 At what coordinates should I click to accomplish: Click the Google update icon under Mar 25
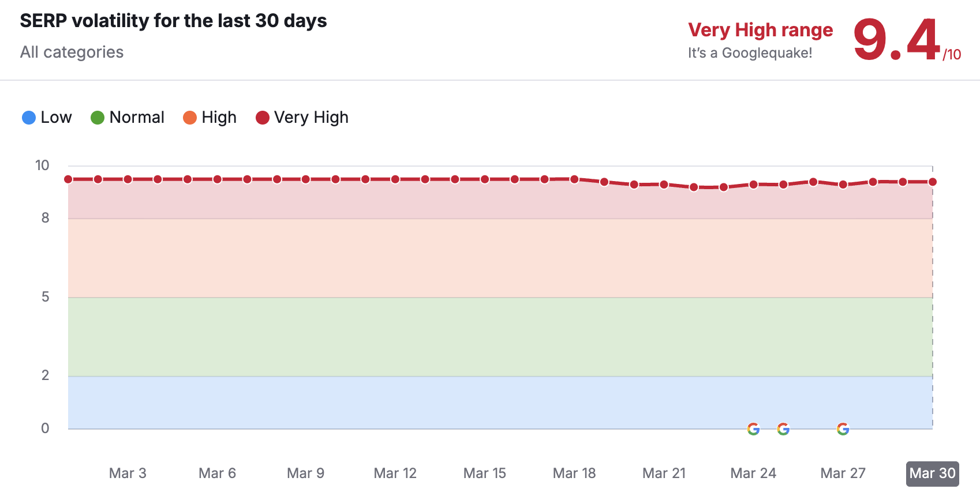[x=783, y=429]
